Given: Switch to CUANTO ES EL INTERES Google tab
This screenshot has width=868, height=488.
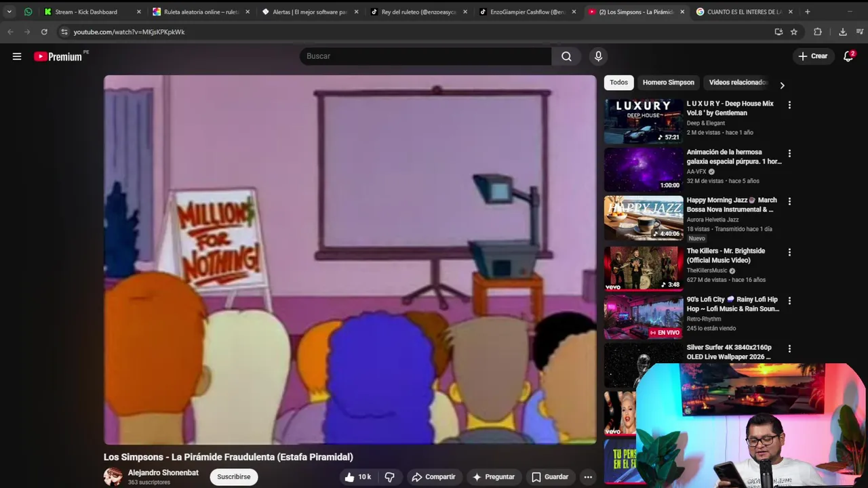Looking at the screenshot, I should pos(744,12).
